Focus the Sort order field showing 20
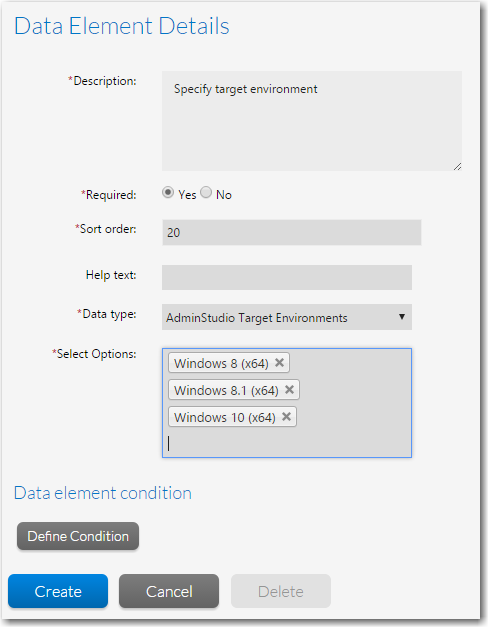The height and width of the screenshot is (627, 488). coord(291,232)
